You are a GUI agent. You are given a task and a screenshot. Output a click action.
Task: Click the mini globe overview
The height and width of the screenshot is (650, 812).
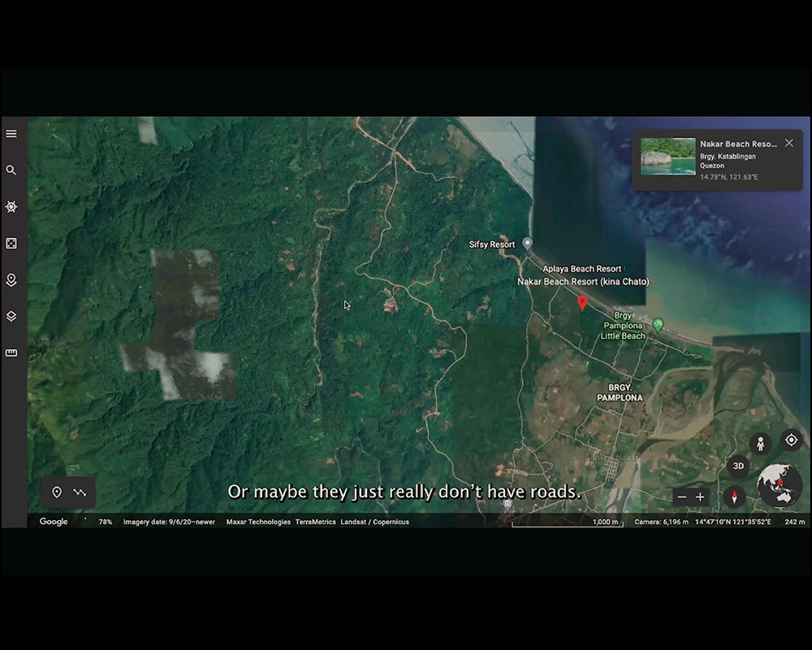(780, 486)
